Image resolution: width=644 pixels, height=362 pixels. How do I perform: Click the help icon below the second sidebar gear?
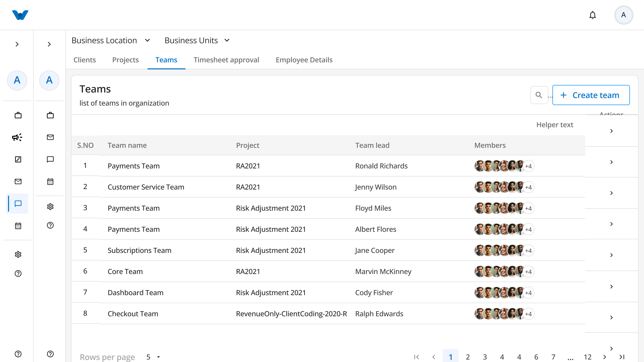pyautogui.click(x=50, y=225)
